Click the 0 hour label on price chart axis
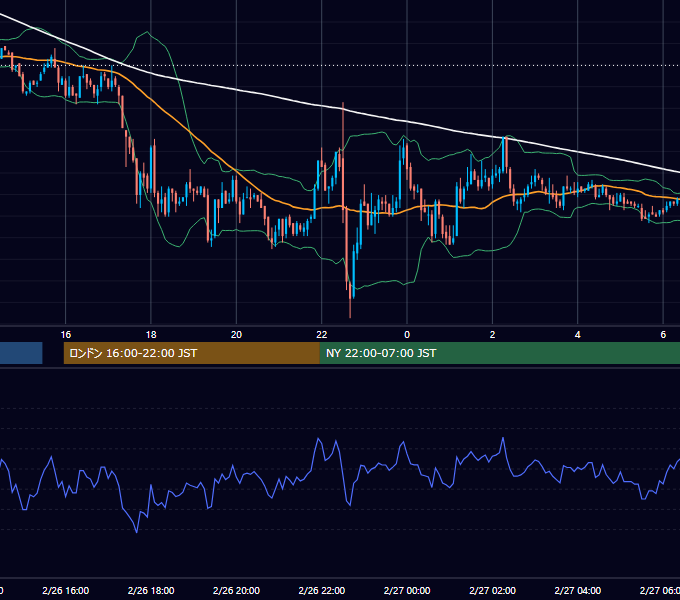 point(407,335)
